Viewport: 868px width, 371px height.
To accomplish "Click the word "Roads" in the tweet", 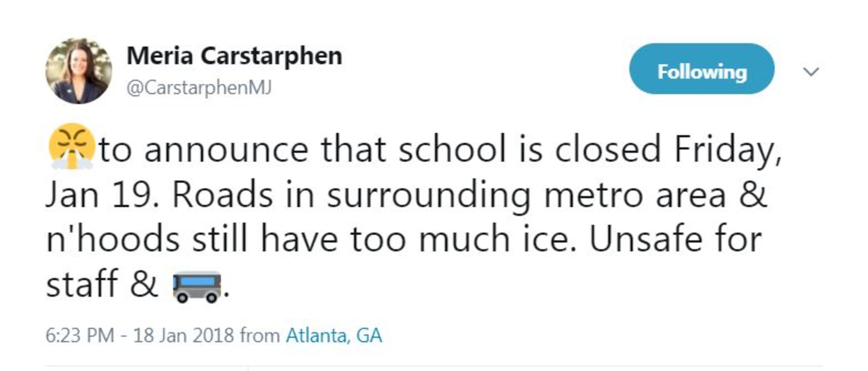I will (x=222, y=195).
